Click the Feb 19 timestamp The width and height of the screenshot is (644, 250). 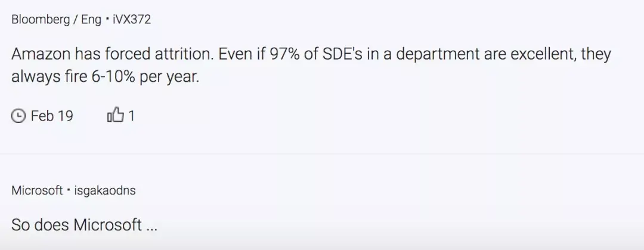click(x=52, y=116)
